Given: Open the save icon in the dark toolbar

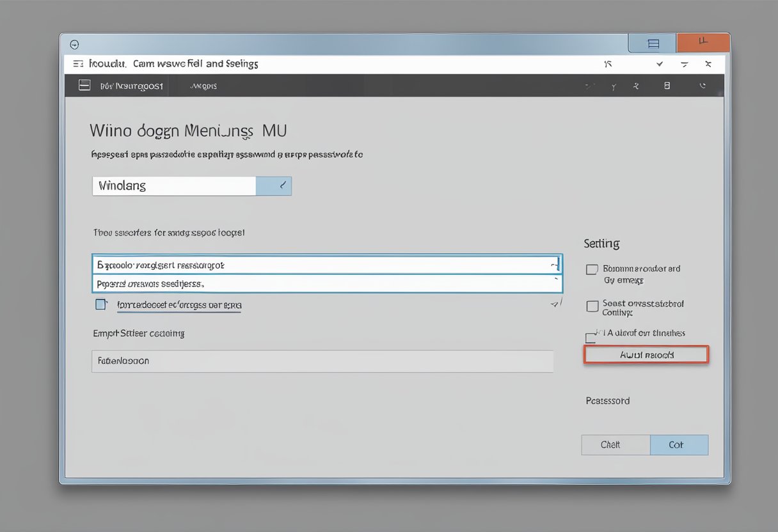Looking at the screenshot, I should point(667,85).
